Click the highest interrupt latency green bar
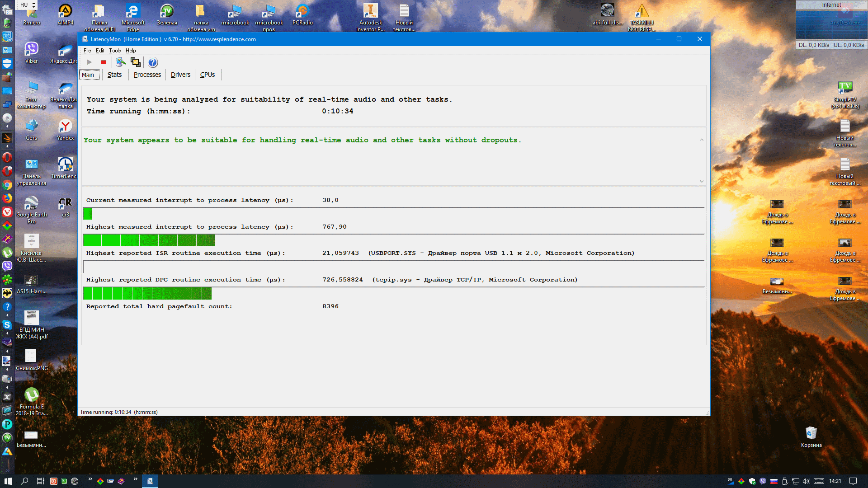Image resolution: width=868 pixels, height=488 pixels. 149,240
